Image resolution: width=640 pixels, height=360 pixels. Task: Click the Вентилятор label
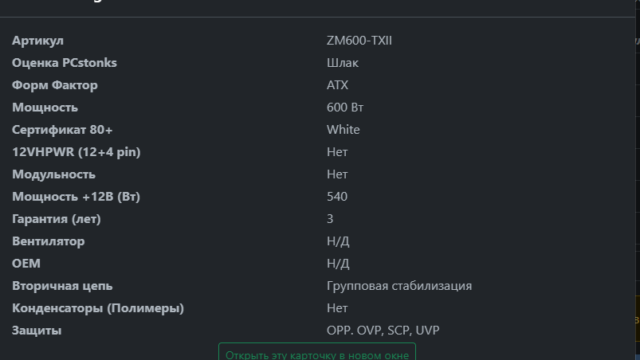(x=48, y=241)
